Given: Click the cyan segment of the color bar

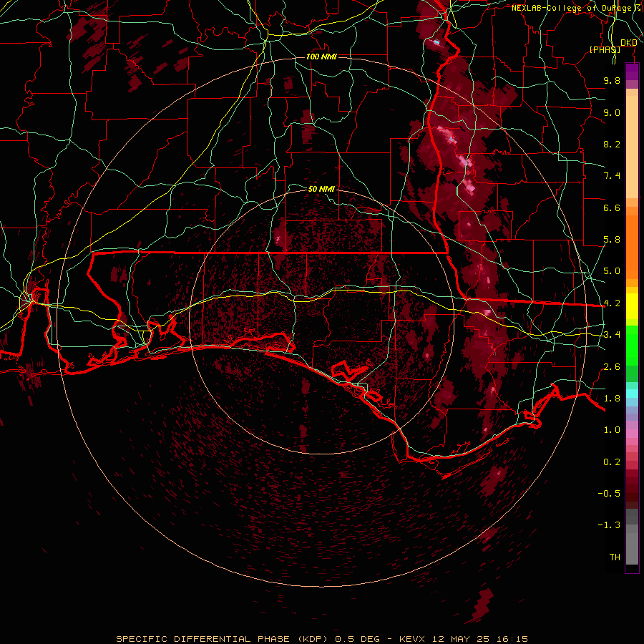Looking at the screenshot, I should (632, 394).
